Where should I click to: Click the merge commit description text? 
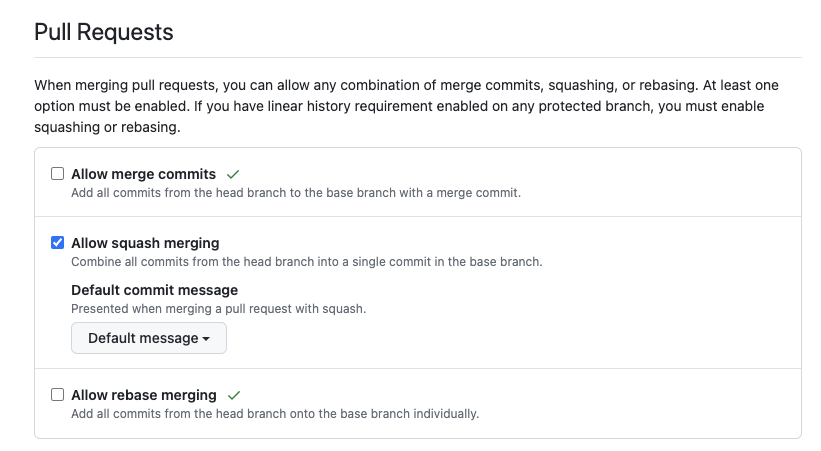tap(296, 193)
